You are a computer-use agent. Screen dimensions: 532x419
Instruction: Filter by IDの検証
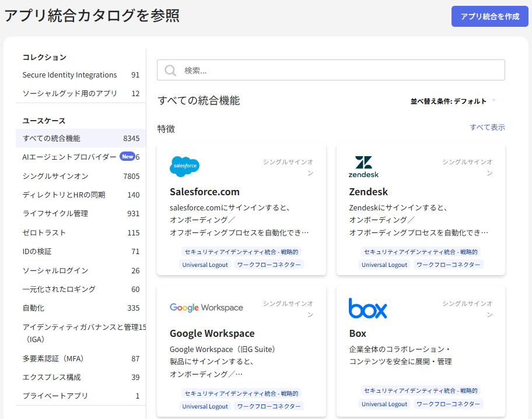[x=80, y=252]
